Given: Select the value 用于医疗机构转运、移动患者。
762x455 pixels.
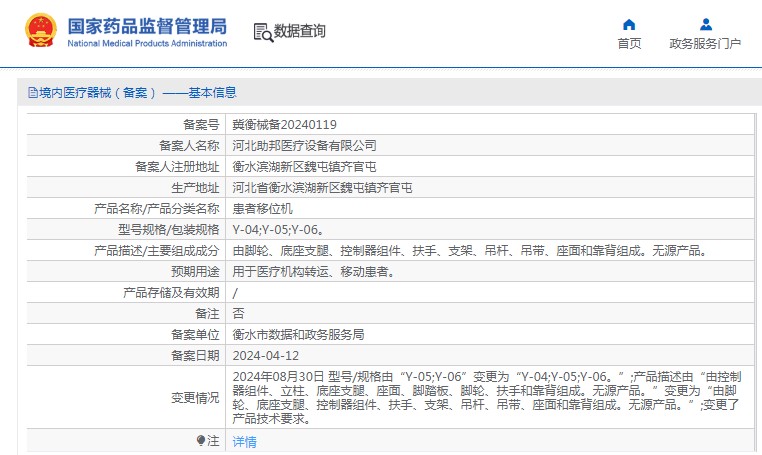Looking at the screenshot, I should click(x=314, y=272).
